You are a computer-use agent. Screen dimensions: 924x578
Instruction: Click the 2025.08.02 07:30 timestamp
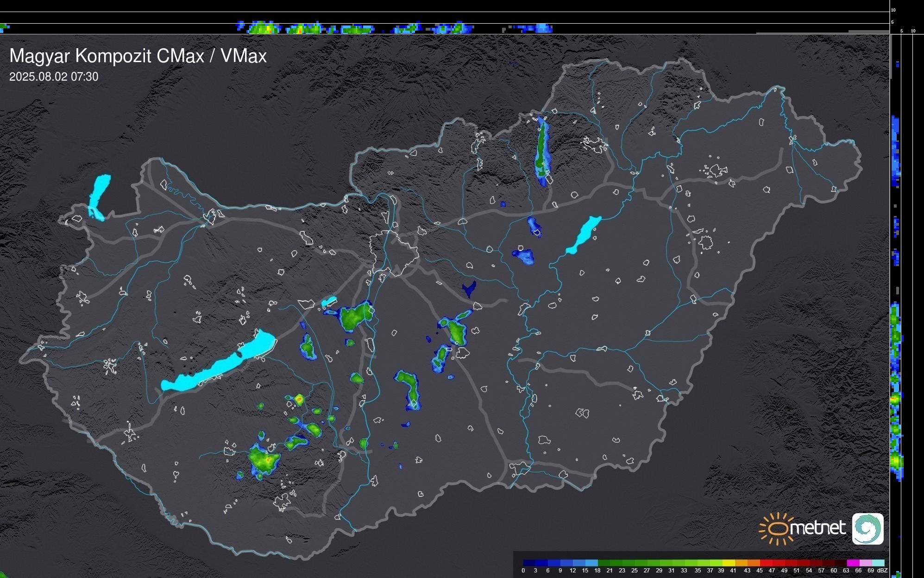point(54,77)
